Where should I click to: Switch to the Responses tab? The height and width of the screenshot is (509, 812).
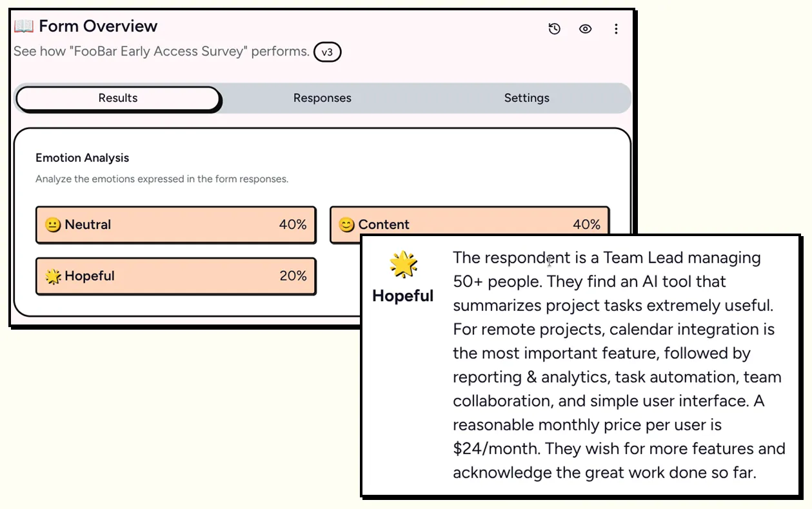tap(322, 98)
